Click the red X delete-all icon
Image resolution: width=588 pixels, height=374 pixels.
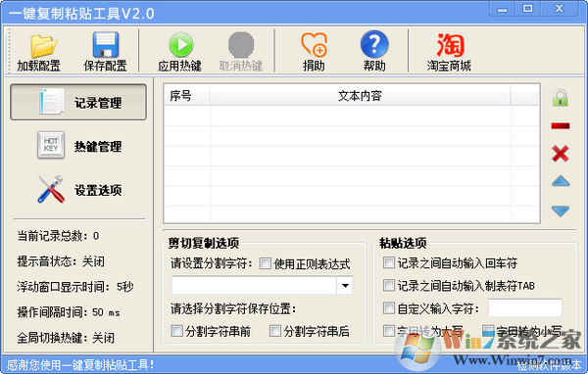pyautogui.click(x=561, y=154)
